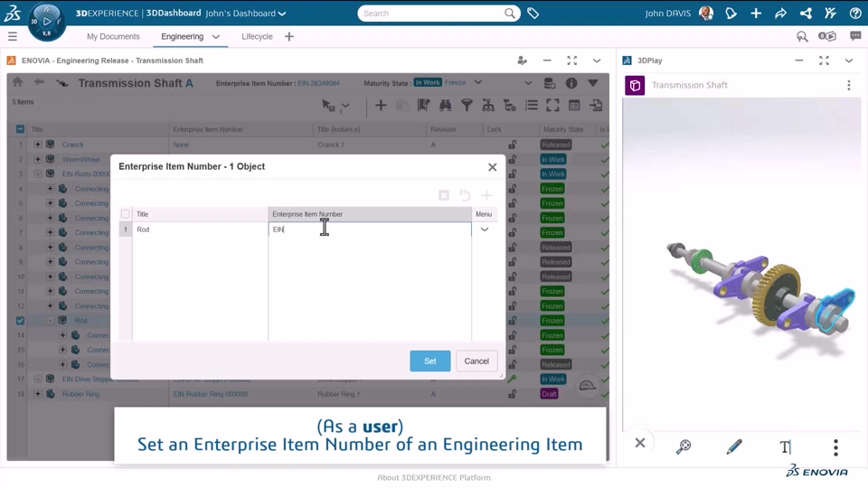The height and width of the screenshot is (488, 868).
Task: Click the list view icon in toolbar
Action: pyautogui.click(x=532, y=105)
